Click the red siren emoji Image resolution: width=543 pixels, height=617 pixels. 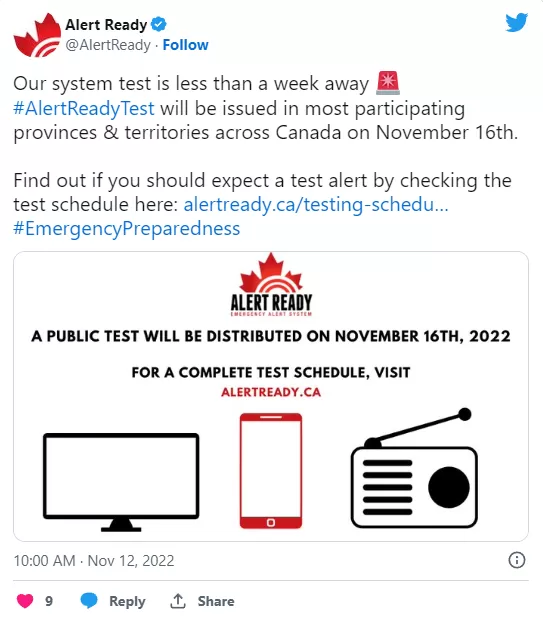coord(388,83)
